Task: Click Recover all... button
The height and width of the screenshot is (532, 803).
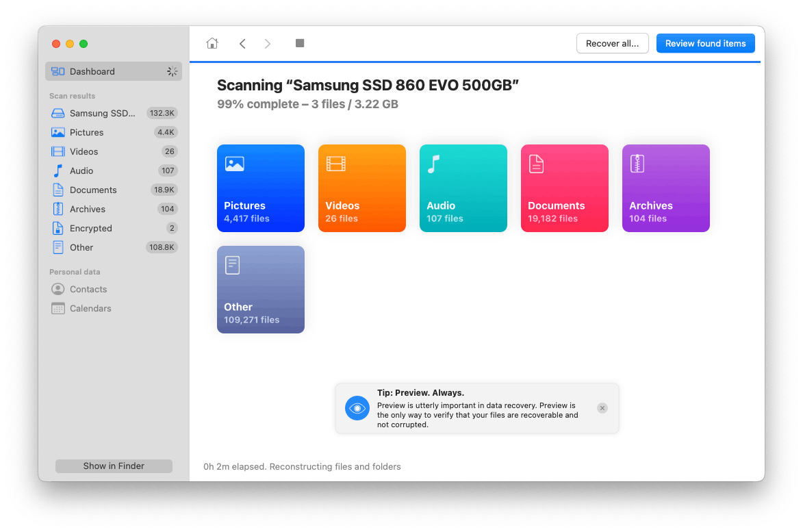Action: [613, 44]
